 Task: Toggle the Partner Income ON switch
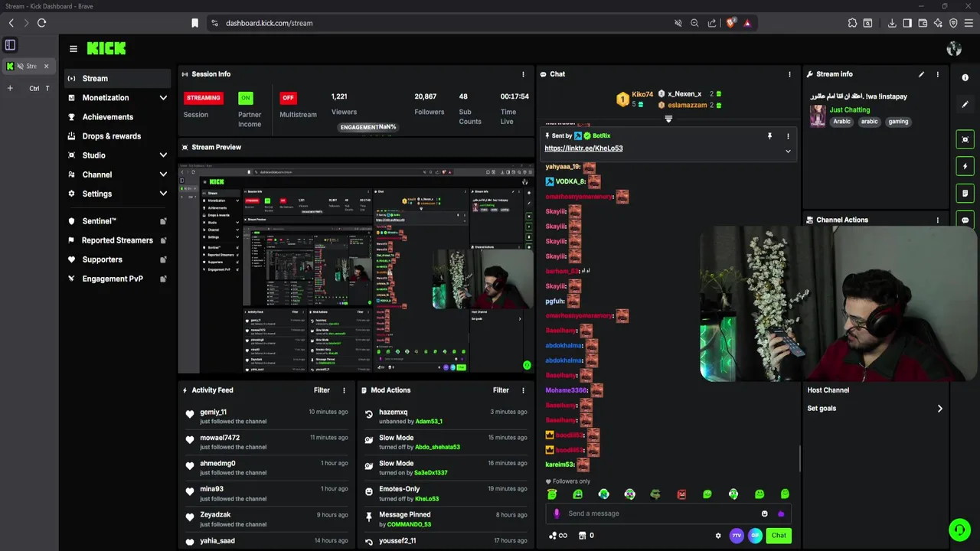(245, 98)
